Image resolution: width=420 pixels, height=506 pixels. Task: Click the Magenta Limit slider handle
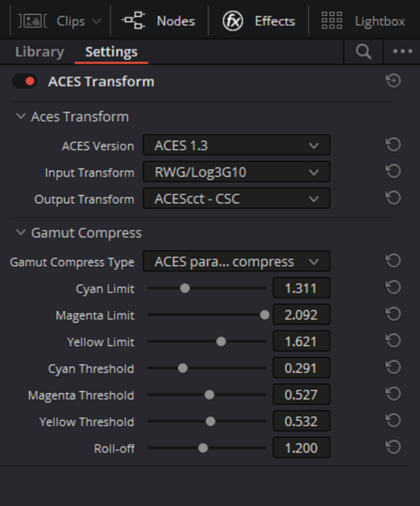pos(265,314)
